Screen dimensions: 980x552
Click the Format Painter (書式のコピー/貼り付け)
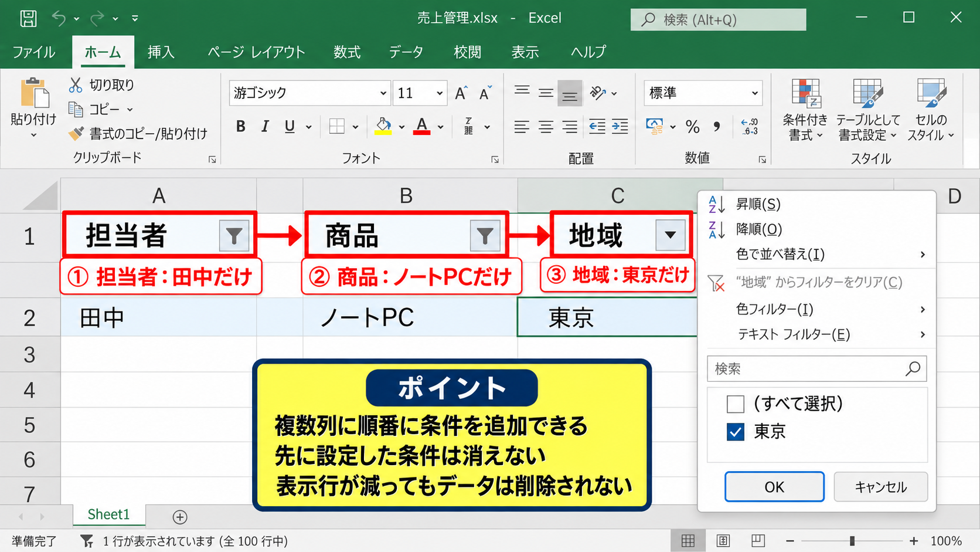[138, 134]
